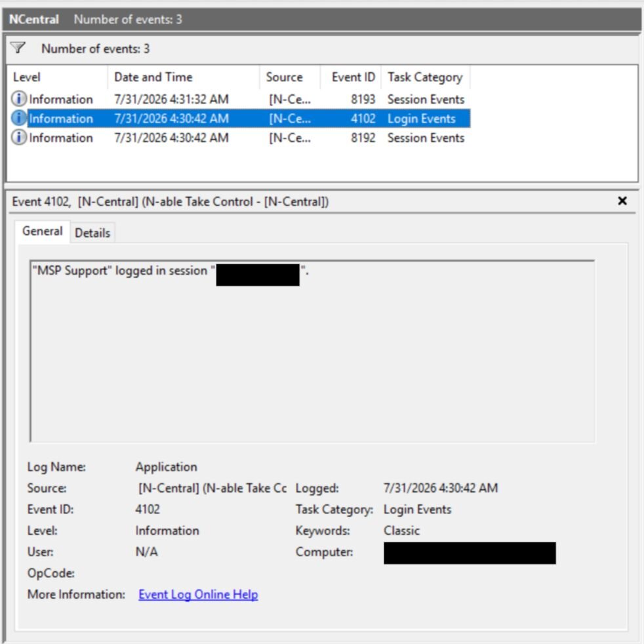The width and height of the screenshot is (644, 644).
Task: Switch to the General tab
Action: [43, 231]
